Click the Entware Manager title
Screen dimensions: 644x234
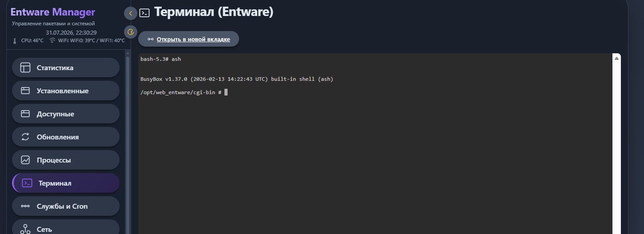[x=53, y=12]
